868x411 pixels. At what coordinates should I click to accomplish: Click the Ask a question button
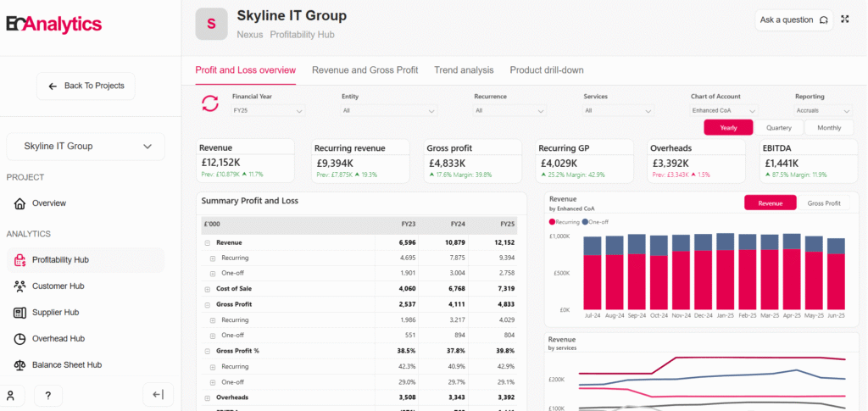click(x=793, y=20)
